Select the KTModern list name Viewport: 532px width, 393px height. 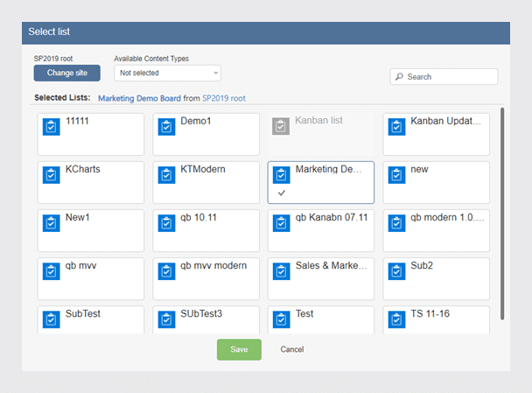pyautogui.click(x=203, y=169)
